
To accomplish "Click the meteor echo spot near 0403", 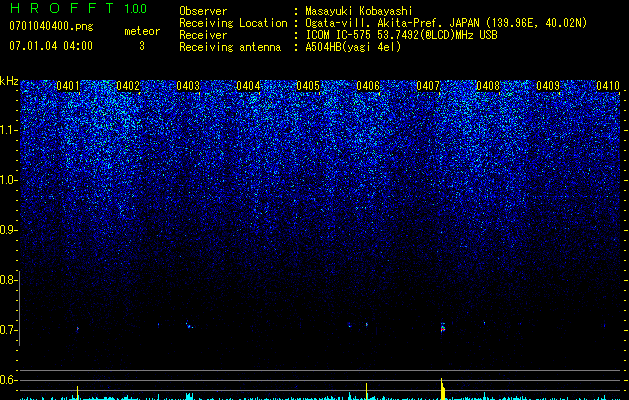I will click(x=189, y=326).
